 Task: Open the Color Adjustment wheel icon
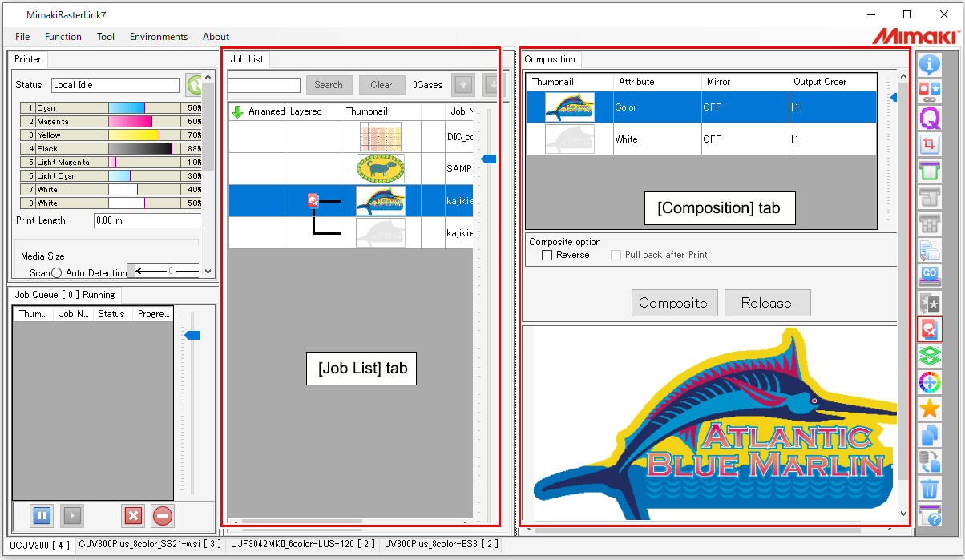930,382
